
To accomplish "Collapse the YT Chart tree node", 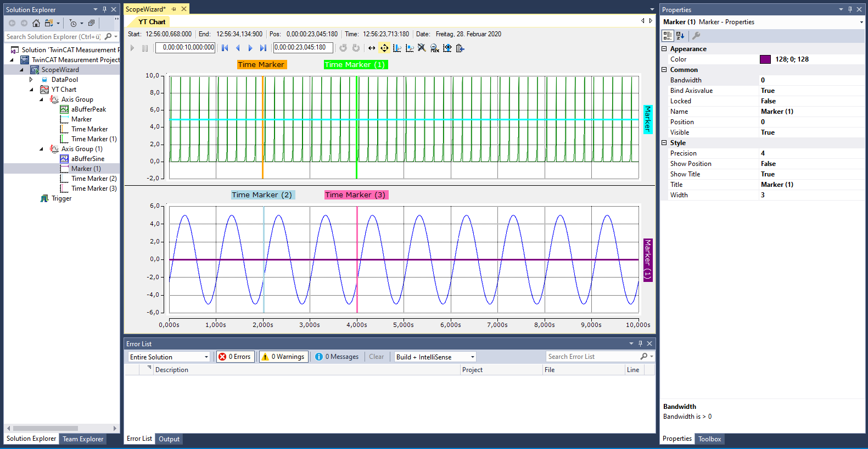I will pyautogui.click(x=31, y=90).
